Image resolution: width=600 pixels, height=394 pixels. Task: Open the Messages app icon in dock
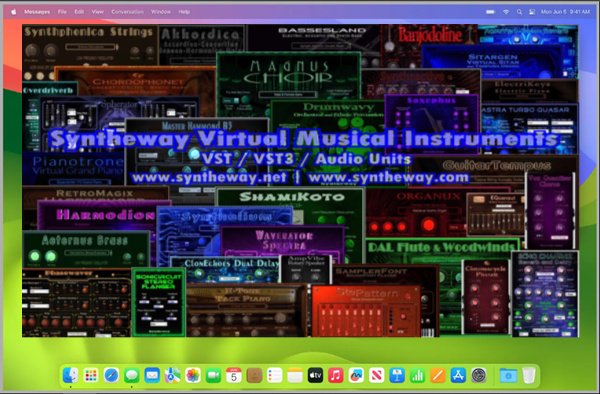click(132, 375)
